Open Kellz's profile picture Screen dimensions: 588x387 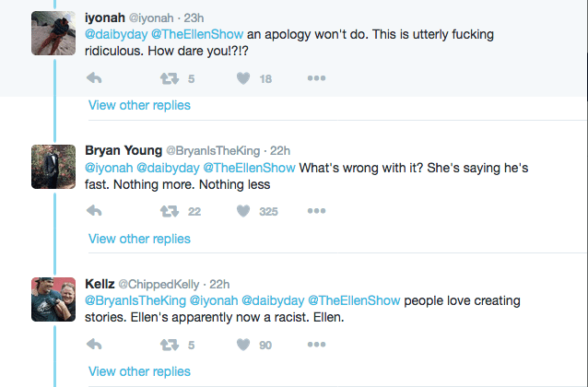click(x=53, y=299)
